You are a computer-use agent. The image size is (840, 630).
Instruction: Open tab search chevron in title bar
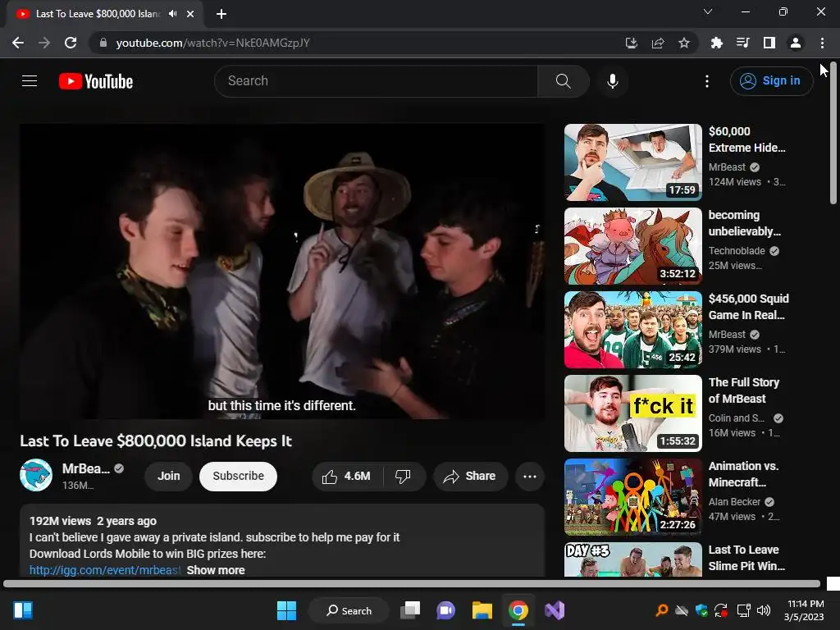tap(708, 11)
